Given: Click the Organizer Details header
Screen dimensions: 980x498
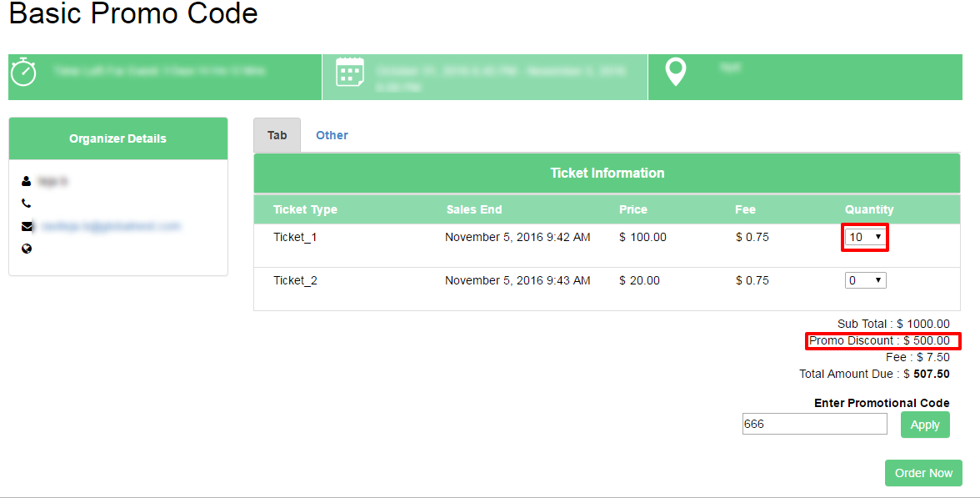Looking at the screenshot, I should [118, 138].
